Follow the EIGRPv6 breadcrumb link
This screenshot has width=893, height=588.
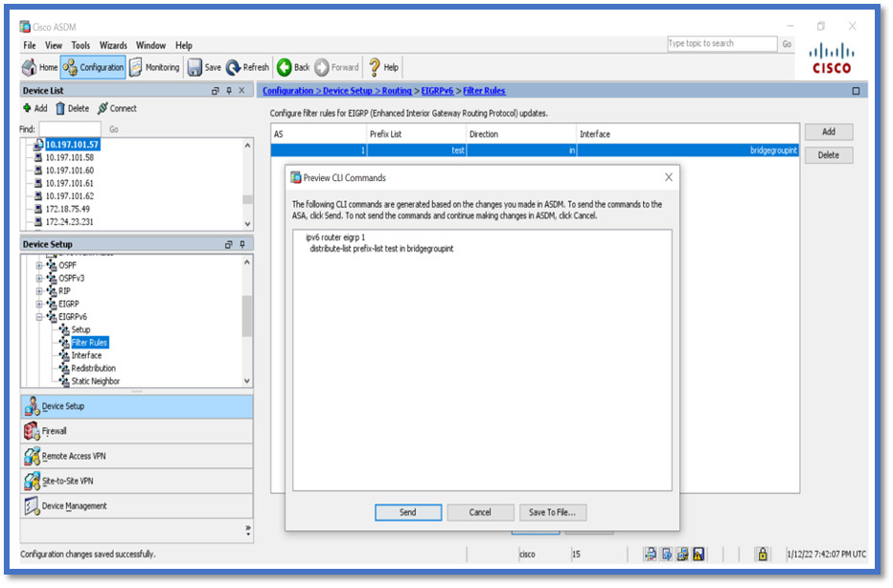coord(437,91)
